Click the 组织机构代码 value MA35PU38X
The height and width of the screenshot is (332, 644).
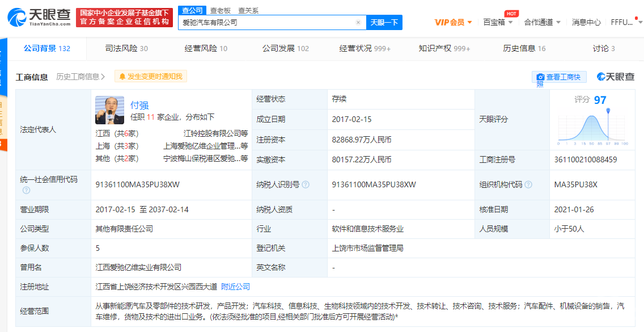(576, 184)
